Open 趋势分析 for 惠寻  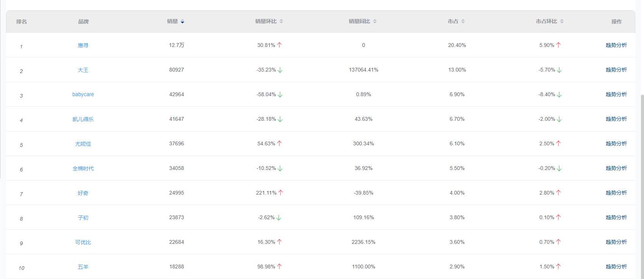point(616,45)
